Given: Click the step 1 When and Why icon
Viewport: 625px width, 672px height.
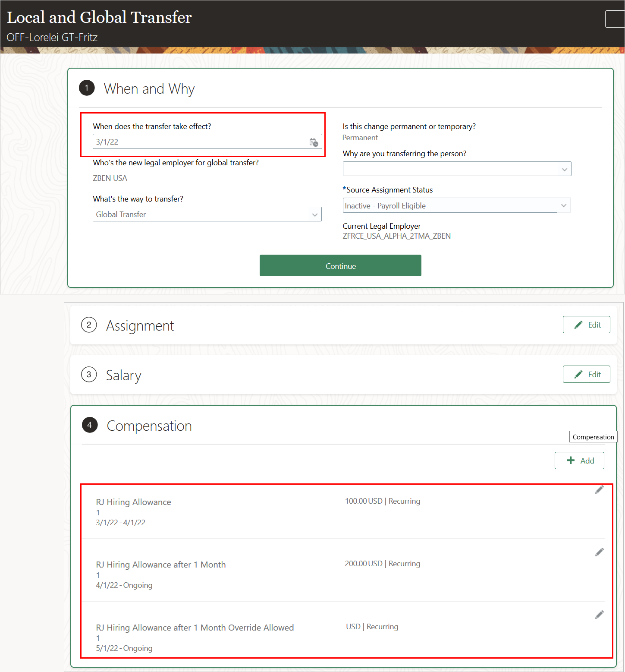Looking at the screenshot, I should pos(87,88).
